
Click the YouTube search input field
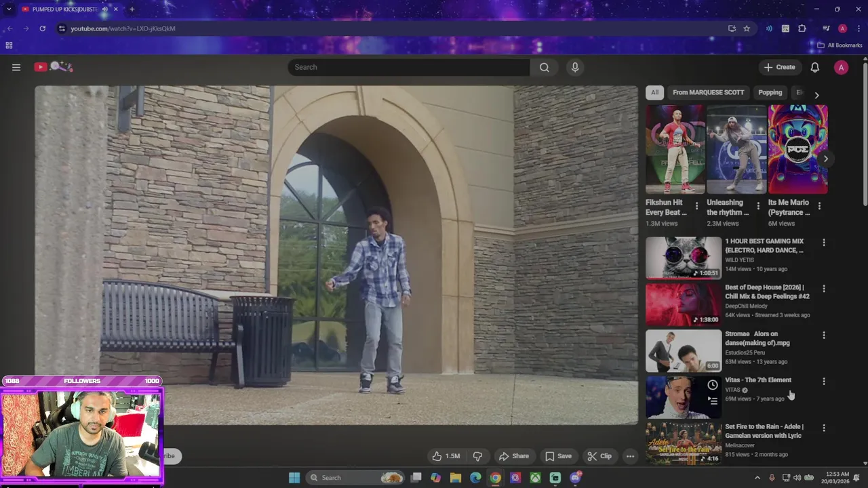pos(409,67)
